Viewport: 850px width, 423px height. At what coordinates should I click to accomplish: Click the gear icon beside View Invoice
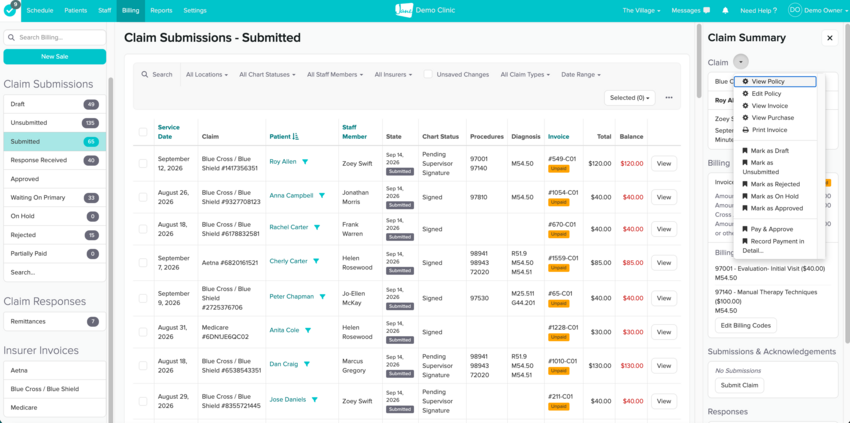click(x=745, y=106)
